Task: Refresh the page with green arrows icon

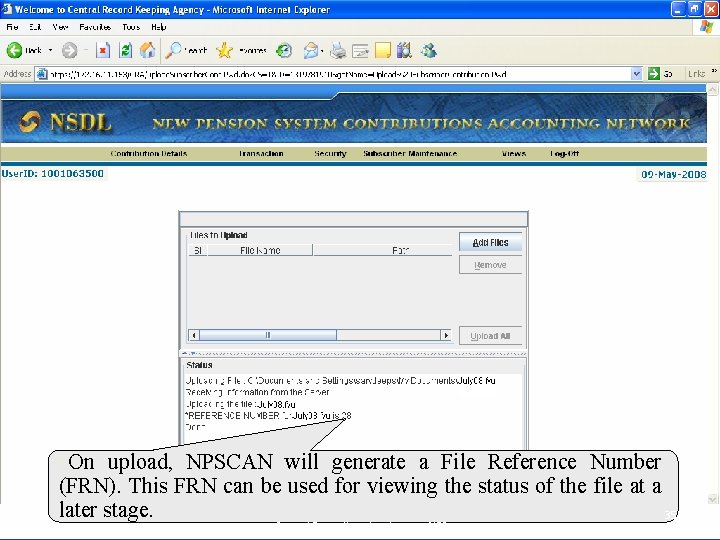Action: pos(125,50)
